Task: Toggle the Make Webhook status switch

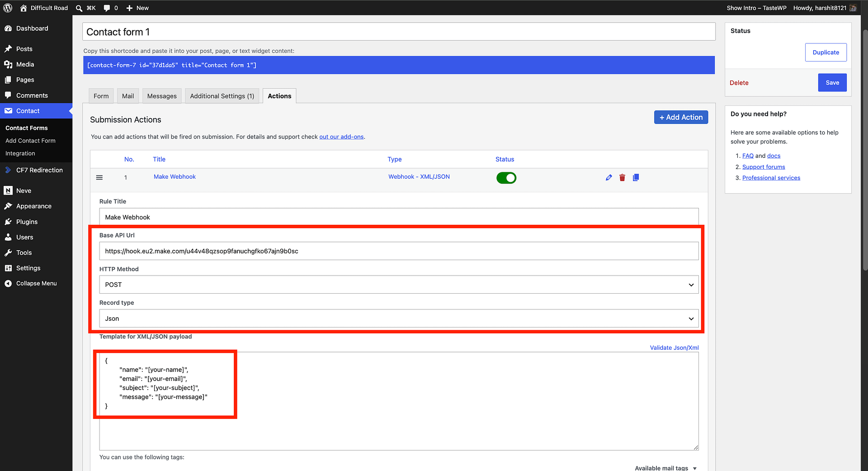Action: pyautogui.click(x=506, y=178)
